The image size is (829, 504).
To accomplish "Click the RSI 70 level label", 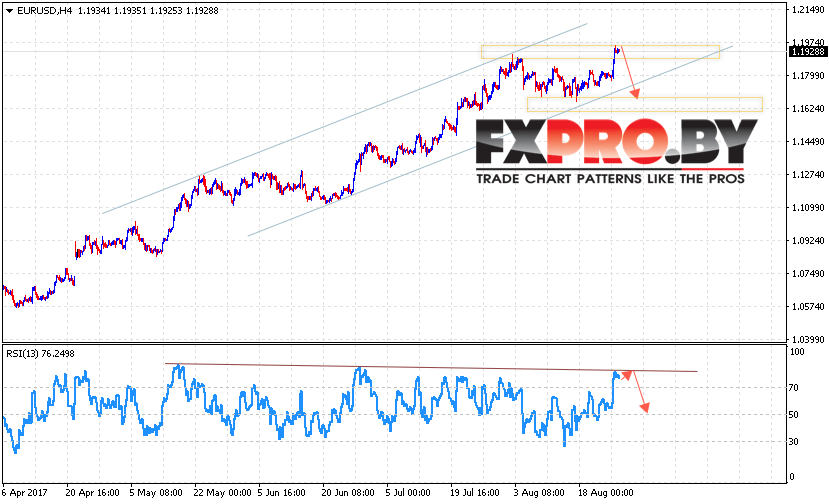I will point(794,386).
